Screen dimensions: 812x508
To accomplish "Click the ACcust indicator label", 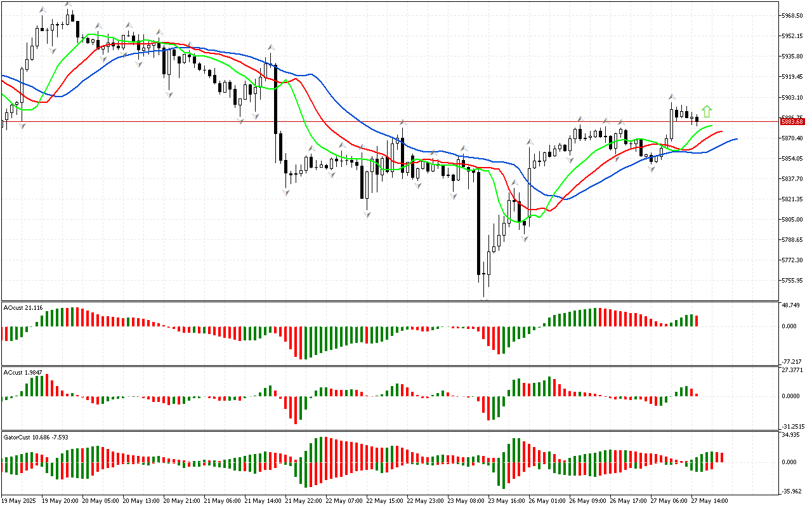I will (x=23, y=373).
